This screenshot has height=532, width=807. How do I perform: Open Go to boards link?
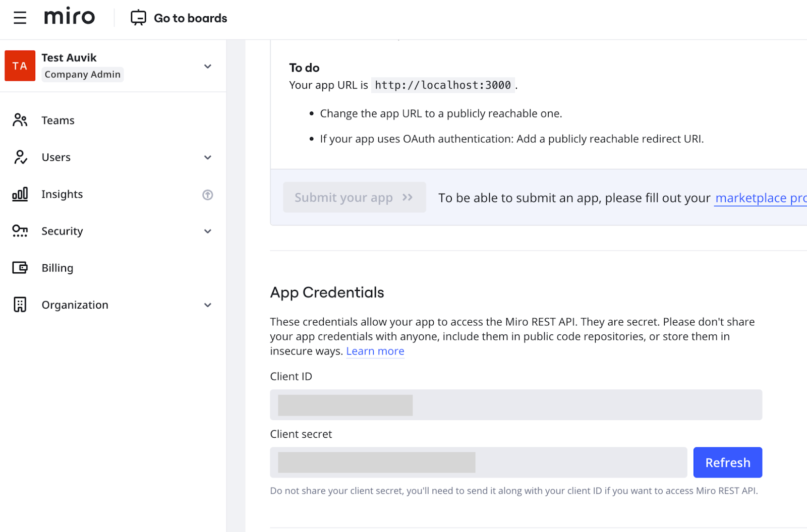point(190,18)
